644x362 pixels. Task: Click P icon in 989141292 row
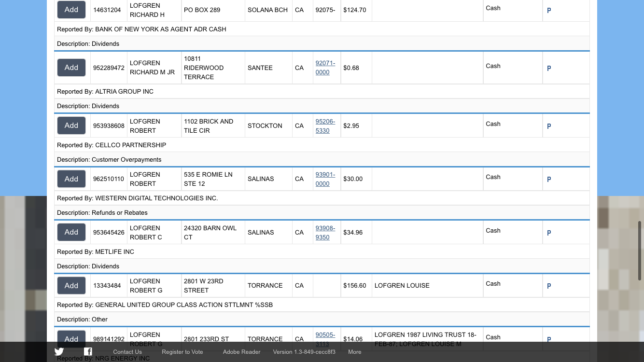pos(549,339)
